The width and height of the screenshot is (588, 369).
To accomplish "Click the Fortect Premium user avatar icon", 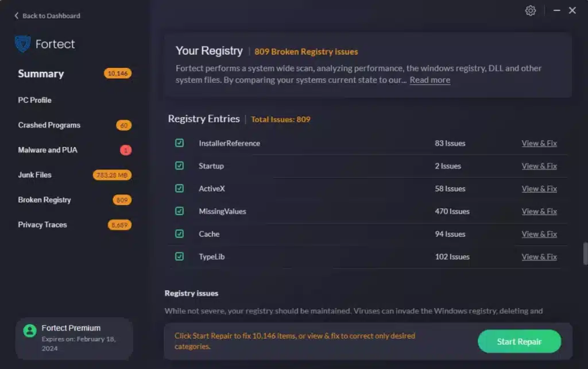I will click(x=30, y=330).
